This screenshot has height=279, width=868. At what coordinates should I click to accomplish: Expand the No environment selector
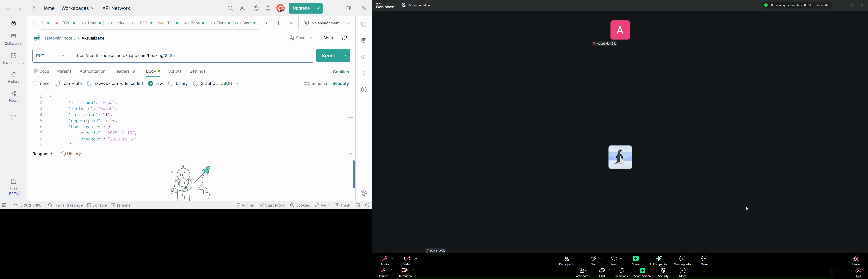click(327, 23)
